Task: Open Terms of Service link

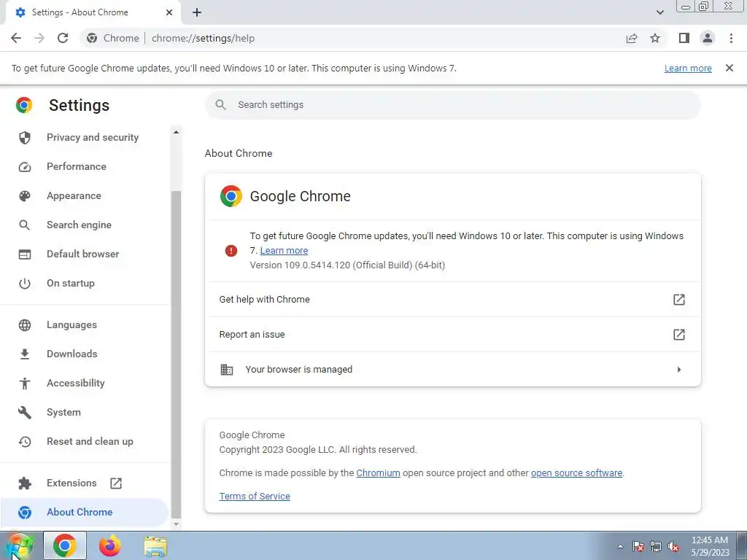Action: coord(255,496)
